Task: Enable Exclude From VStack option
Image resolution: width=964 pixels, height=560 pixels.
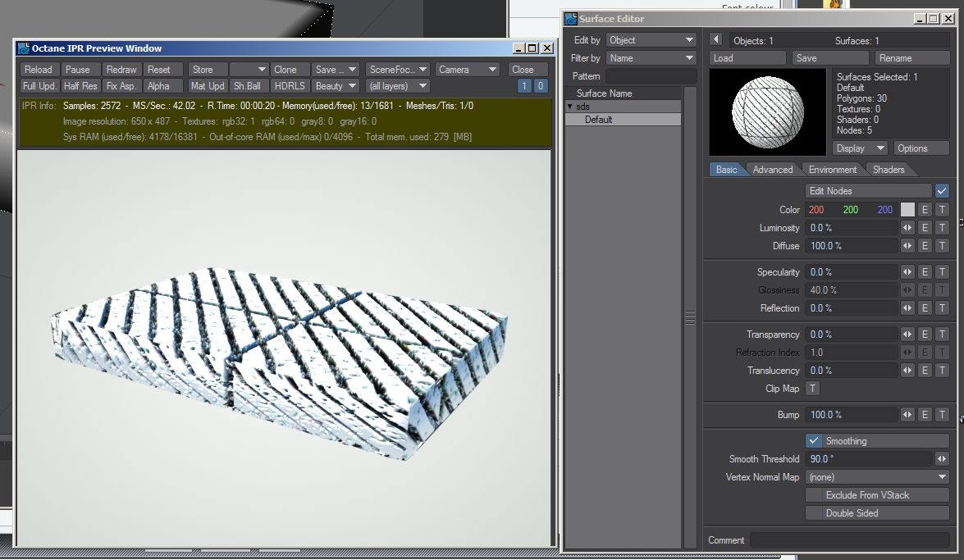Action: pos(877,495)
